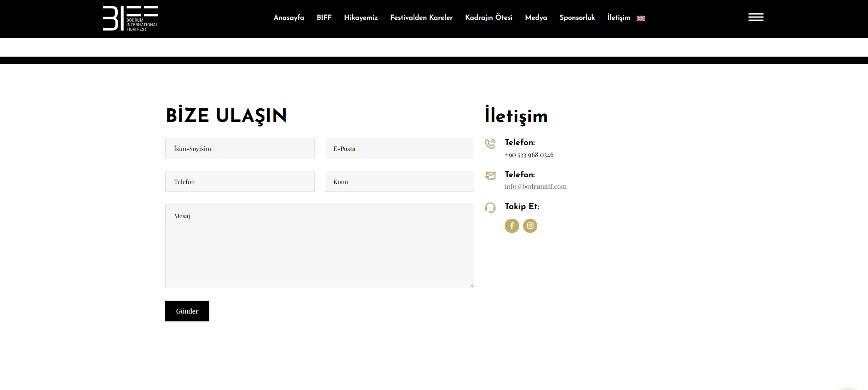This screenshot has height=390, width=868.
Task: Open the Instagram social icon
Action: click(x=530, y=226)
